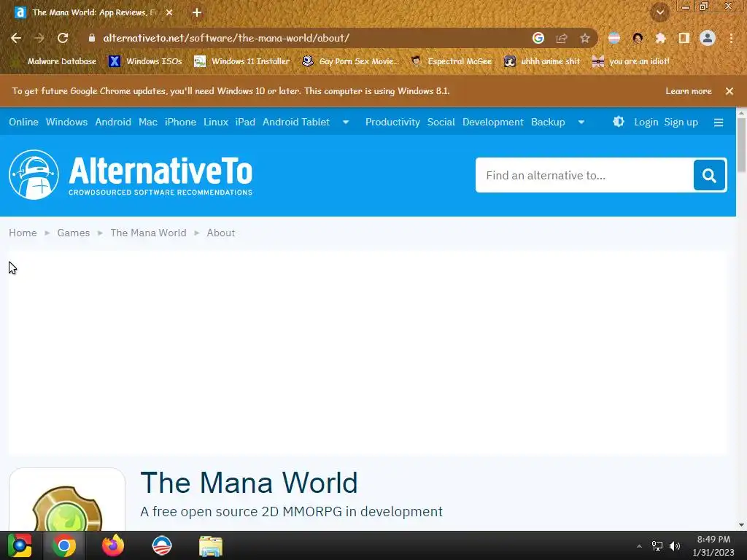Viewport: 747px width, 560px height.
Task: Select Linux platform menu item
Action: 216,122
